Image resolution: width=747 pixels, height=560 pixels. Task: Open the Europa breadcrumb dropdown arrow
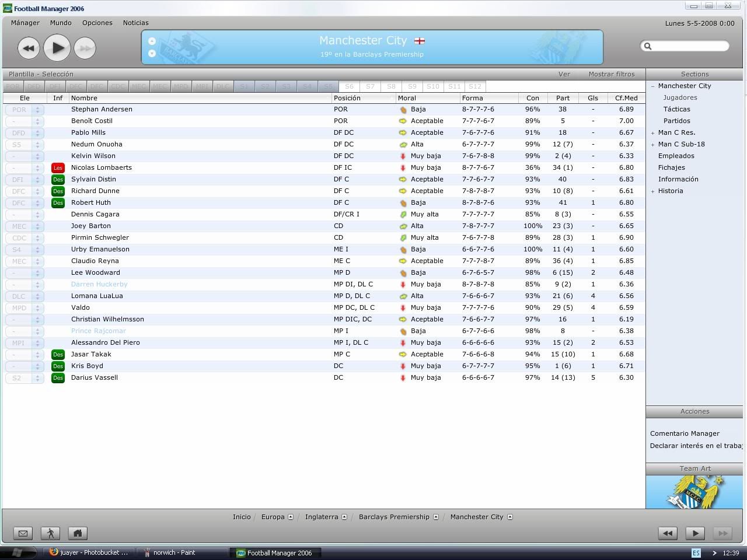(x=291, y=517)
